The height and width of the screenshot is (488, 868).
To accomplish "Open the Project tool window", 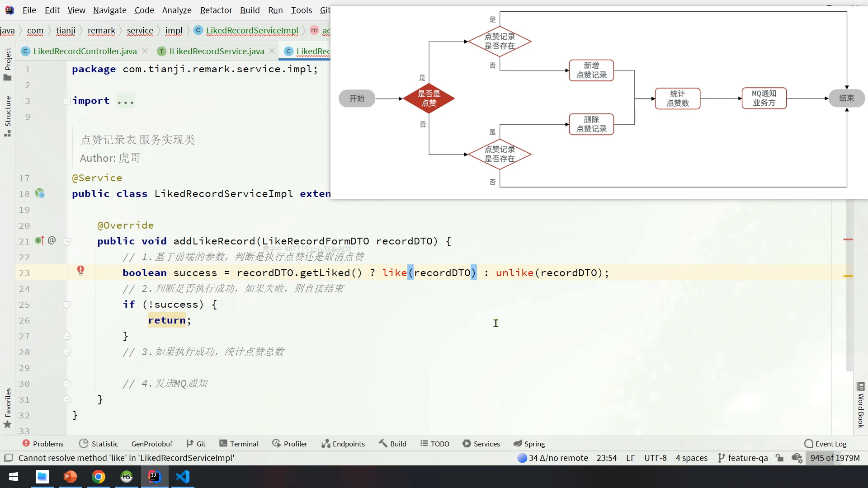I will (8, 64).
